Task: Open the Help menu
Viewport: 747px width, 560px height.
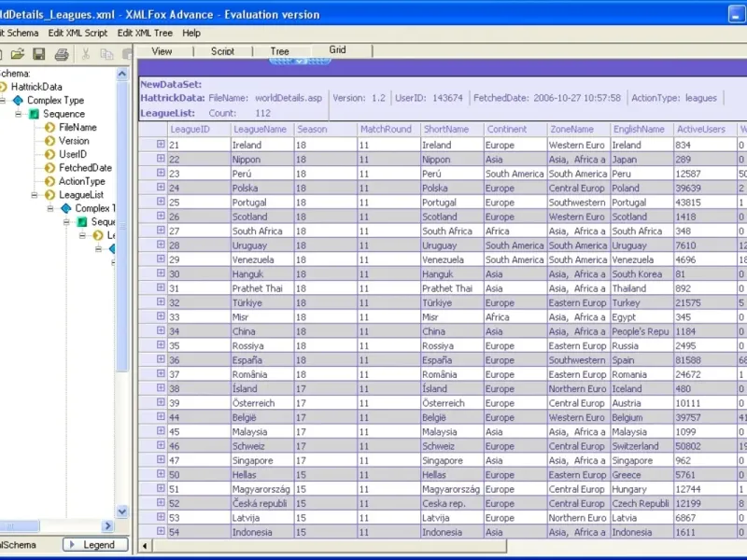Action: 191,33
